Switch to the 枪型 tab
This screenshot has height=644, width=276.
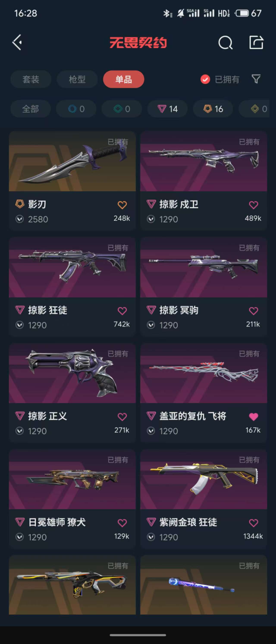tap(77, 79)
